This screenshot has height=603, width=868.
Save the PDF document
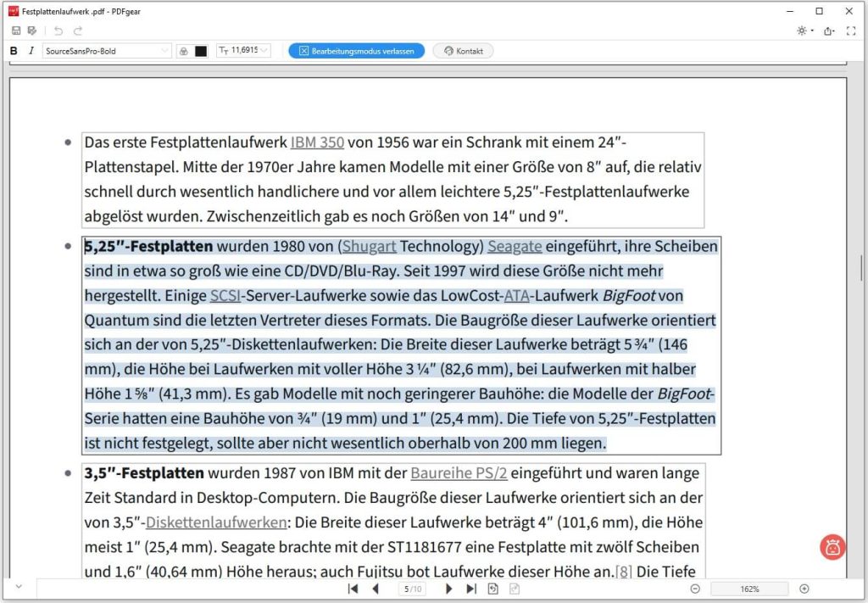pos(14,30)
